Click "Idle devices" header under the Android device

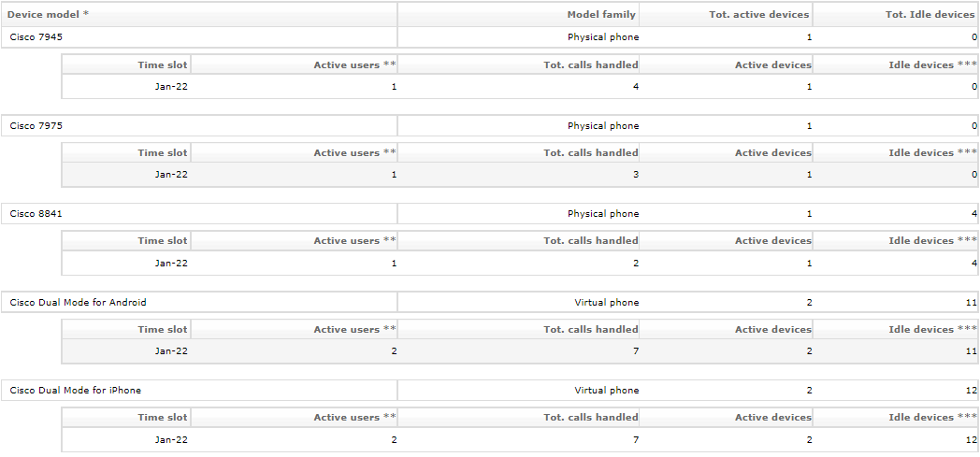(921, 330)
